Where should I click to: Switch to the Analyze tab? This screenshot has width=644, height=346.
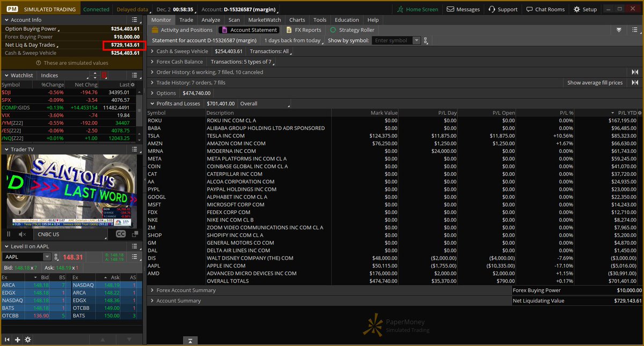coord(211,20)
